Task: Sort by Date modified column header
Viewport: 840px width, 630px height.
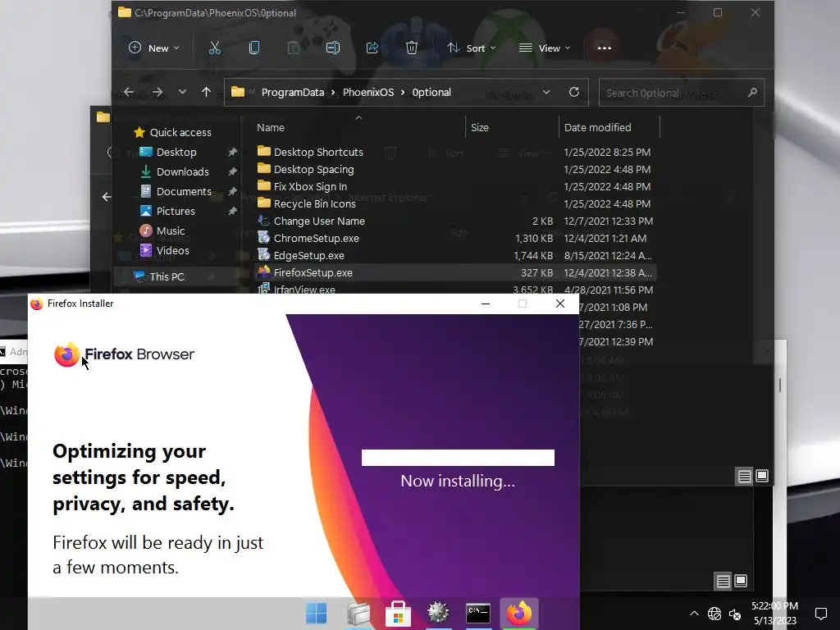Action: [x=597, y=127]
